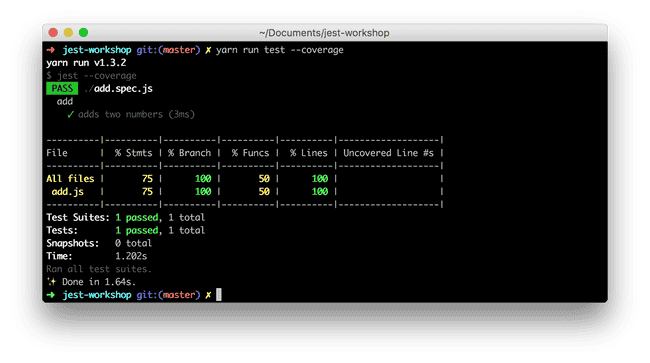Click the 'Done in 1.64s.' line
Viewport: 650px width, 363px height.
tap(99, 282)
